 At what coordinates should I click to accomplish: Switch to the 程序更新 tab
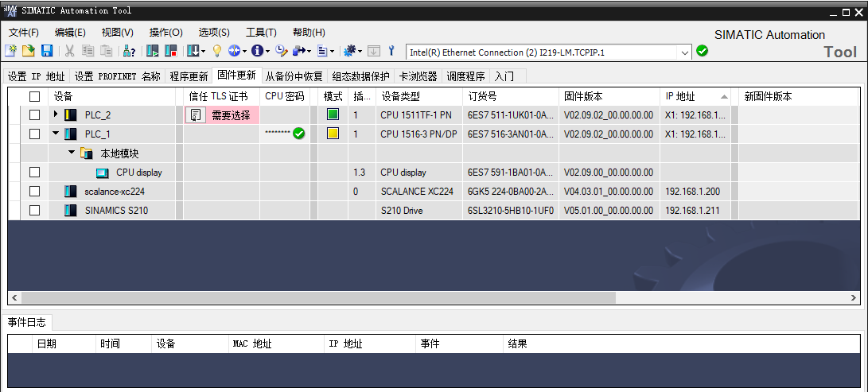click(x=189, y=76)
